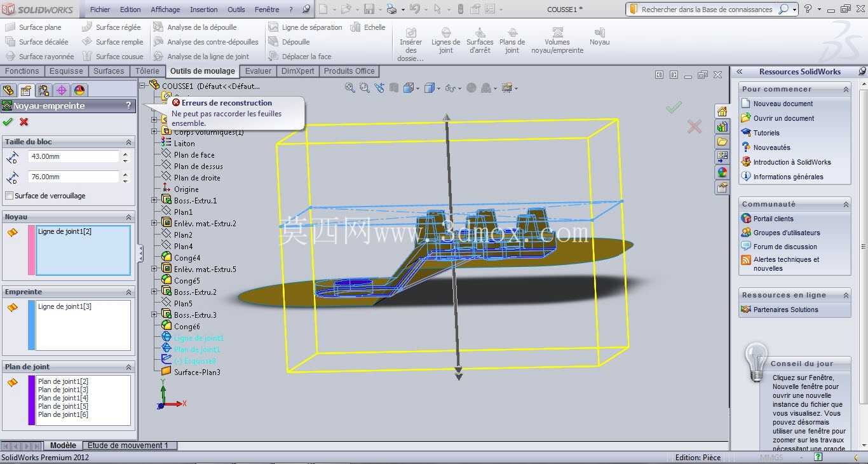Collapse the Plan de joint section
The height and width of the screenshot is (464, 868).
pyautogui.click(x=128, y=367)
